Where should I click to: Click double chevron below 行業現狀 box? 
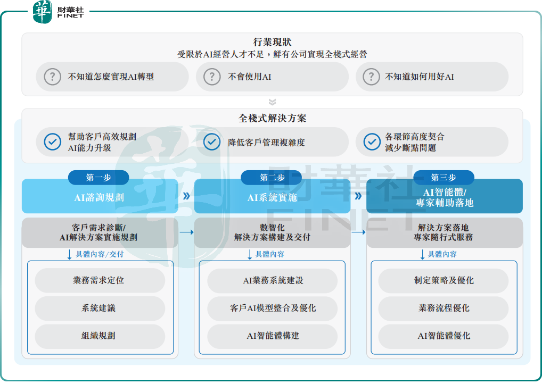(273, 102)
